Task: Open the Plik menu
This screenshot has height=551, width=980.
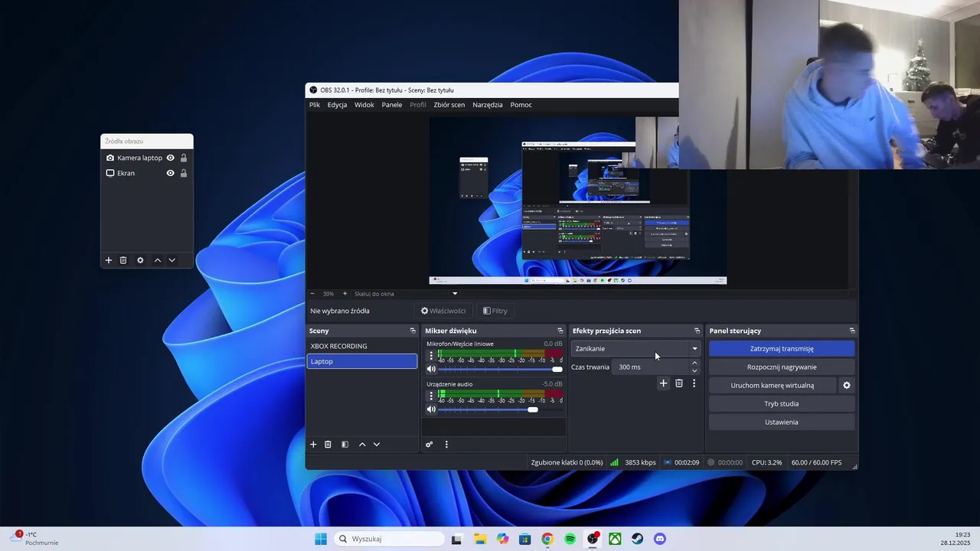Action: pyautogui.click(x=315, y=105)
